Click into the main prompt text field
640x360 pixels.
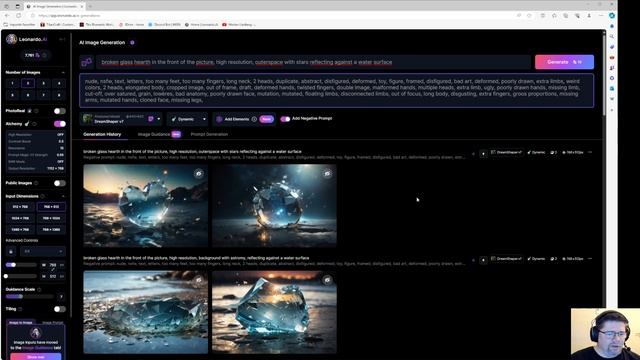(x=313, y=62)
